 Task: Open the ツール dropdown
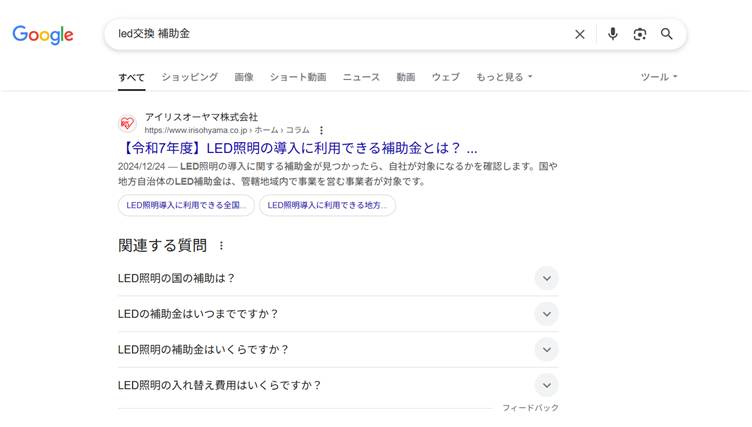(x=659, y=77)
